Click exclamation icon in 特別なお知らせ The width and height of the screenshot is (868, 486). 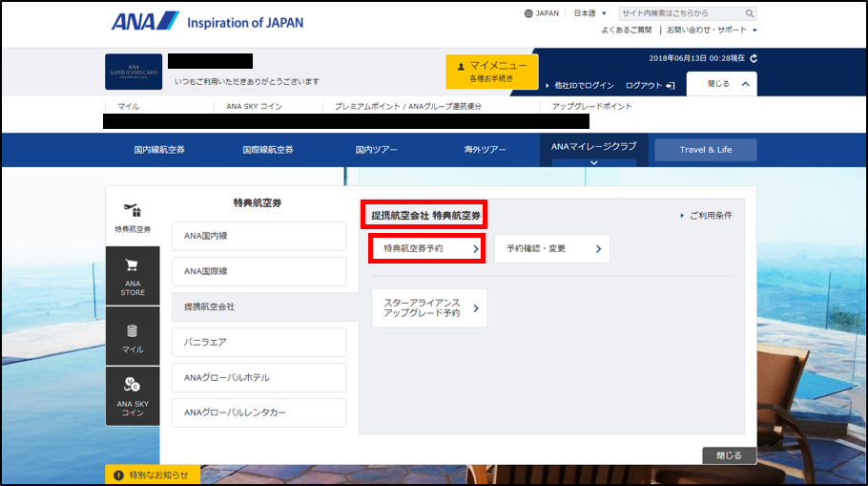[x=118, y=475]
